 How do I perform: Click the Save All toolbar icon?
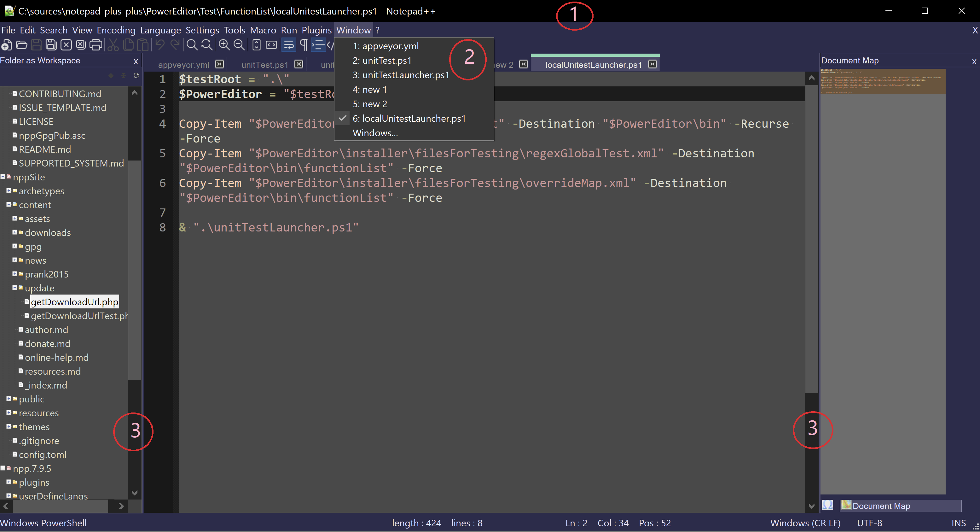[51, 44]
